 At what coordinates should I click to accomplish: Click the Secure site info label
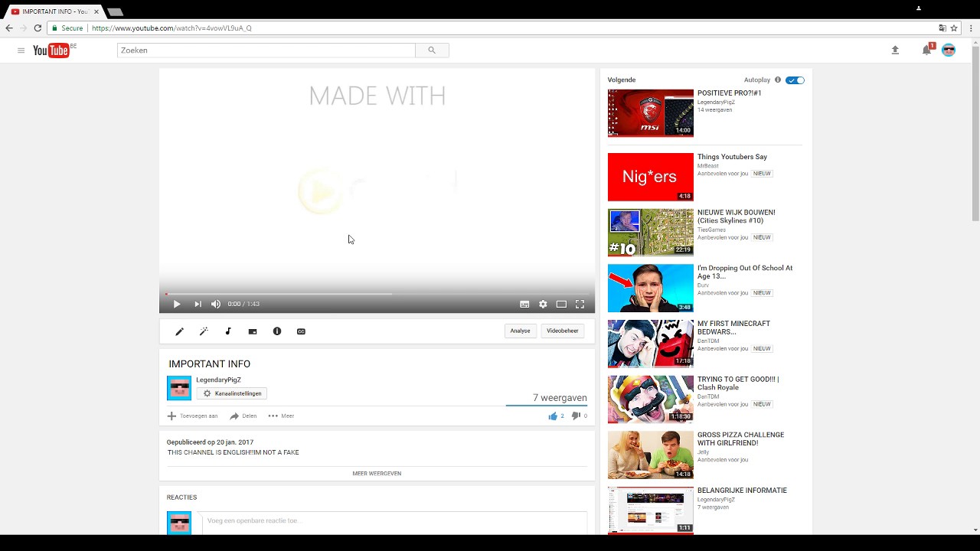[67, 28]
